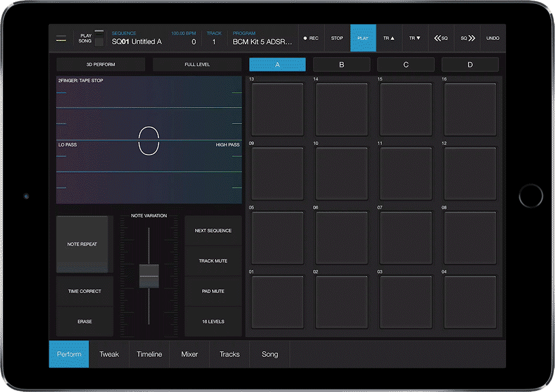
Task: Go to previous track with TR down arrow
Action: click(x=415, y=38)
